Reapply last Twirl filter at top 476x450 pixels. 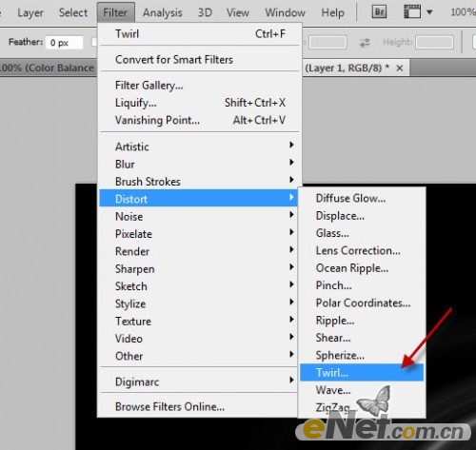point(199,33)
